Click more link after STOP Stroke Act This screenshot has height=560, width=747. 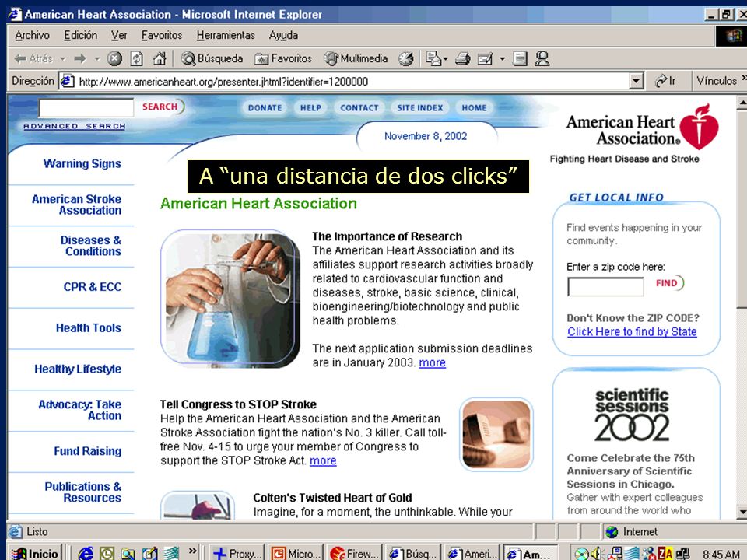pyautogui.click(x=323, y=460)
